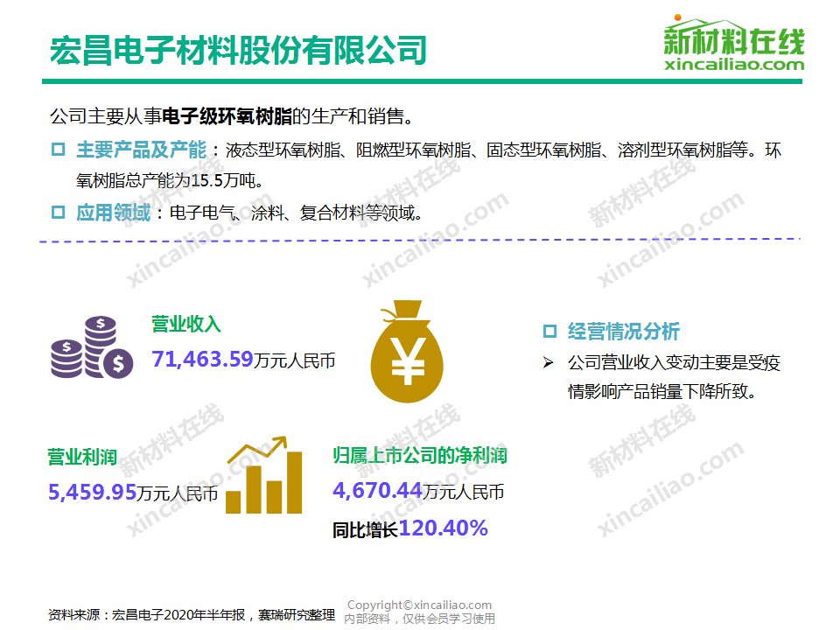Click the heading 应用领域

pyautogui.click(x=114, y=213)
